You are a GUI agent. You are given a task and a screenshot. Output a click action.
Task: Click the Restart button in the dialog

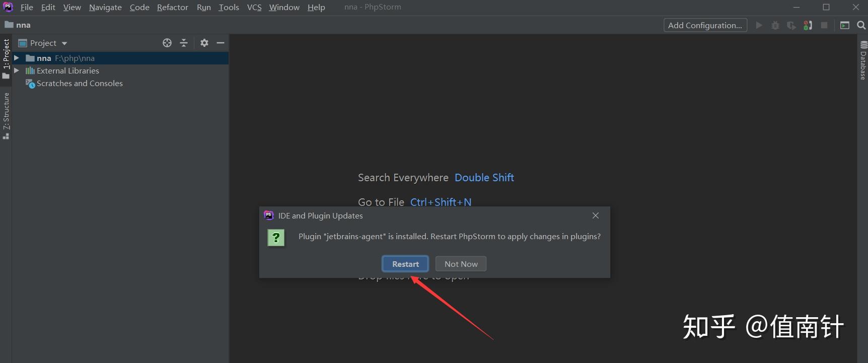pos(405,264)
